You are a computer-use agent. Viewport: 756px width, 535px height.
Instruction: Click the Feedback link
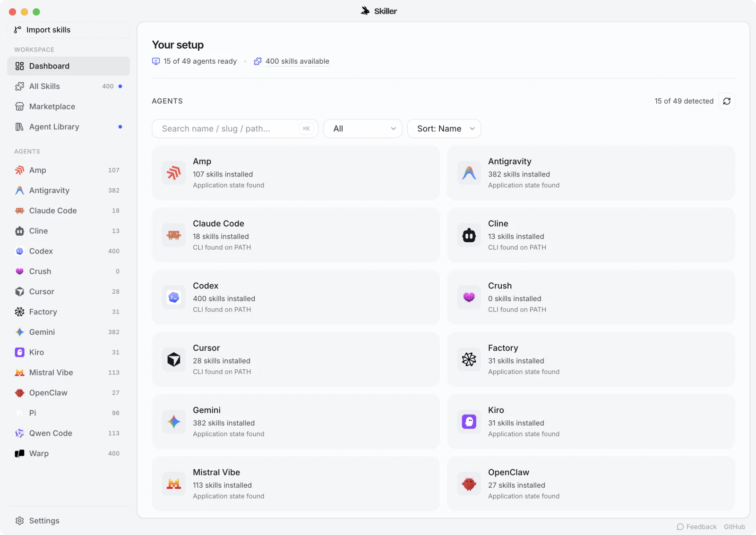pyautogui.click(x=696, y=527)
